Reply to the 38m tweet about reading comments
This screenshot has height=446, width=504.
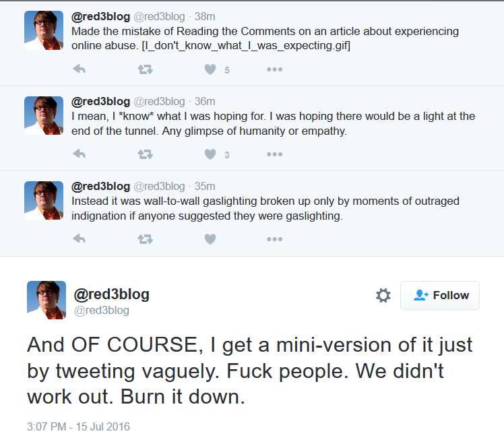point(80,69)
